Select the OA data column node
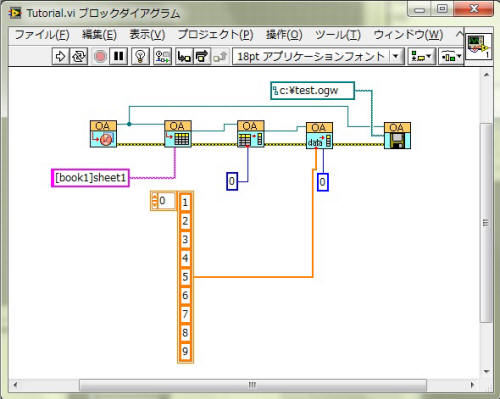The width and height of the screenshot is (500, 399). tap(319, 135)
